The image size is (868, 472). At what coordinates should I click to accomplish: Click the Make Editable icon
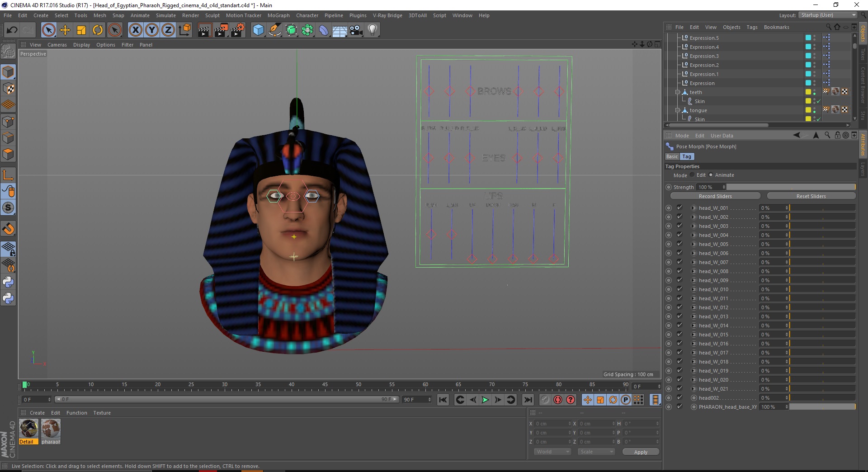pos(8,52)
